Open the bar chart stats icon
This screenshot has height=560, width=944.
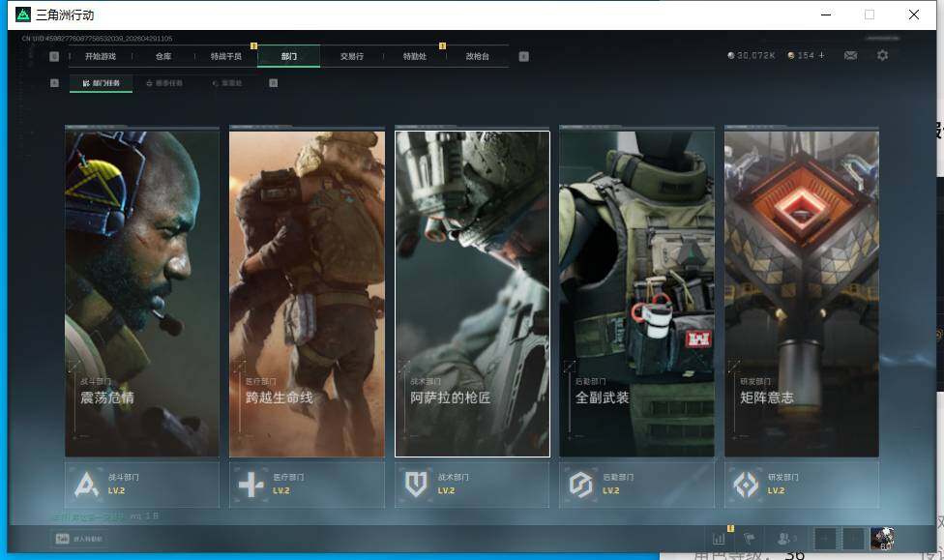pos(719,539)
